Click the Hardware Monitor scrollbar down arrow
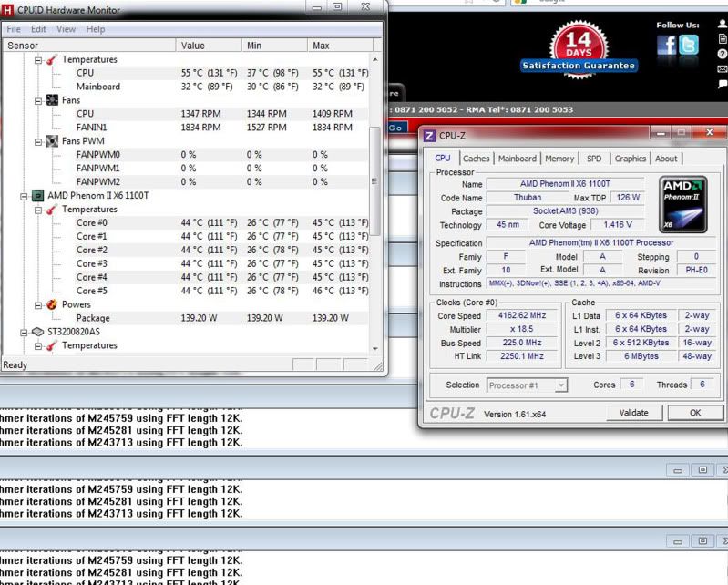Image resolution: width=728 pixels, height=585 pixels. pyautogui.click(x=375, y=349)
